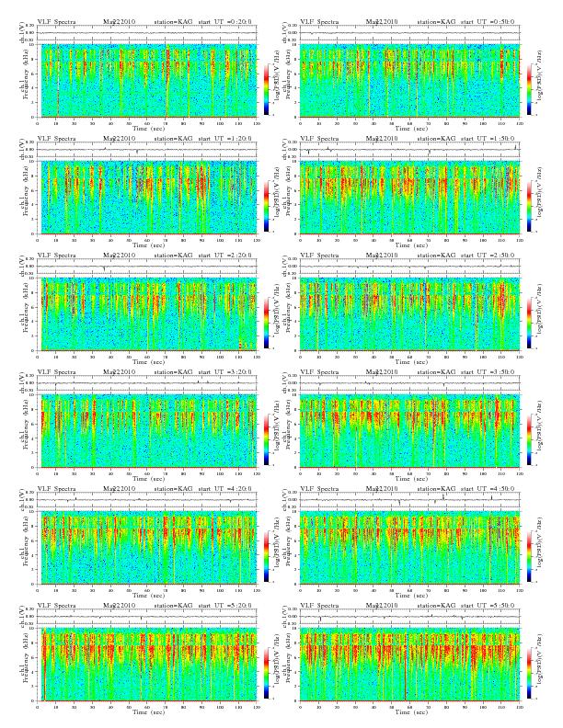
Task: Click the spectrogram with start UT 3:20:0
Action: pyautogui.click(x=147, y=431)
